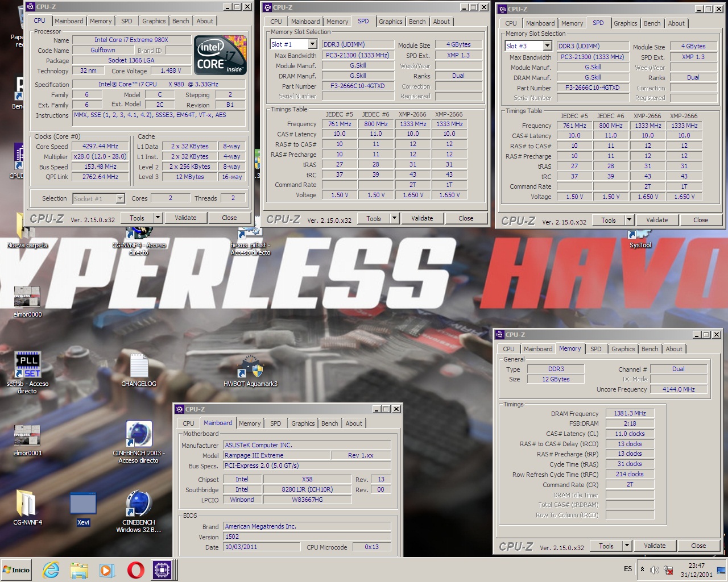Expand Tools arrow in the CPU tab window
Image resolution: width=728 pixels, height=582 pixels.
pyautogui.click(x=158, y=218)
